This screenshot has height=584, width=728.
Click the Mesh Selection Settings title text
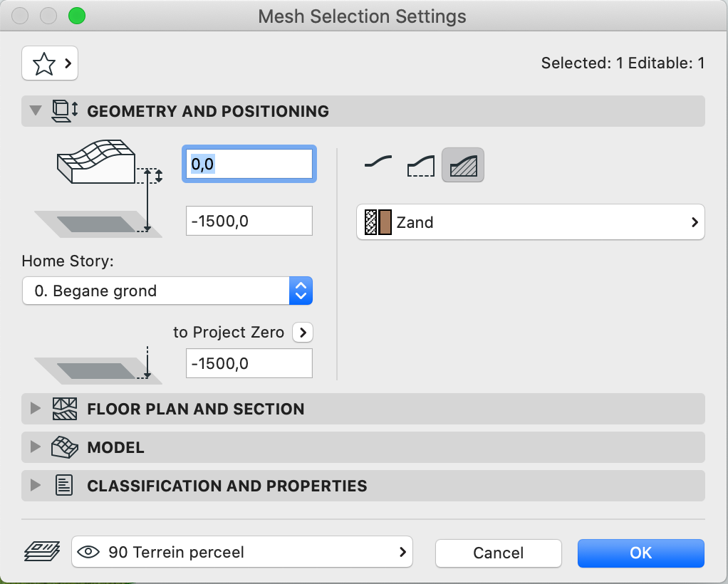(362, 16)
